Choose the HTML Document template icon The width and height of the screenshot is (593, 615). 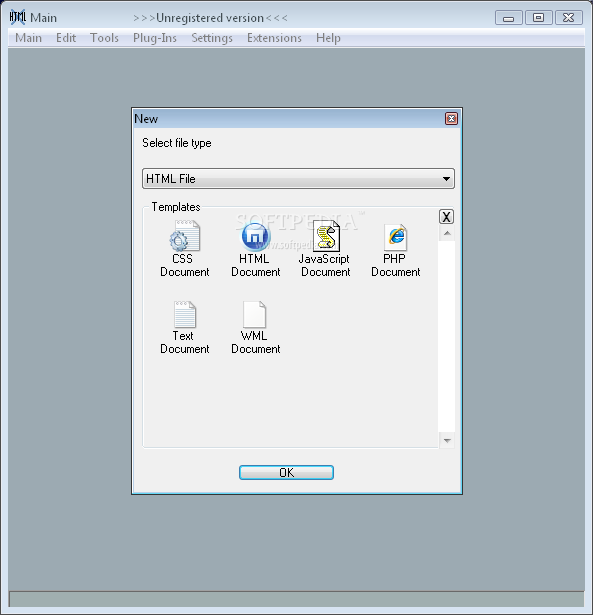coord(255,237)
